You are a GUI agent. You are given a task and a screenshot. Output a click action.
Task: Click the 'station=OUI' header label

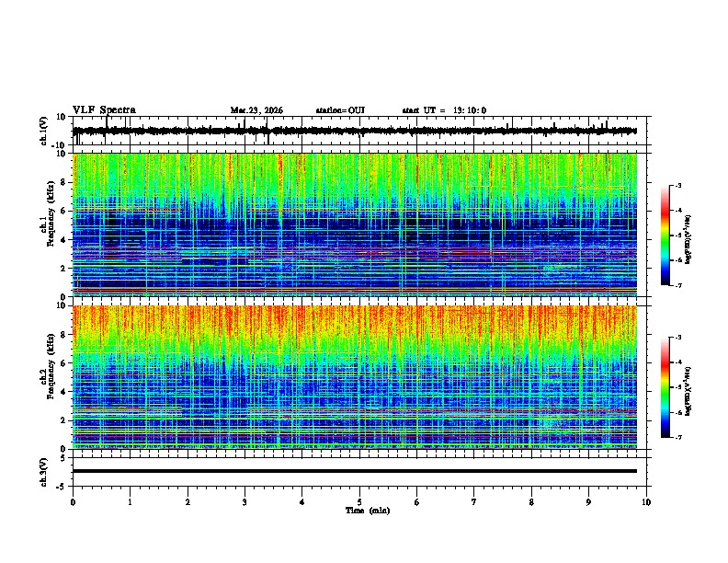(340, 110)
